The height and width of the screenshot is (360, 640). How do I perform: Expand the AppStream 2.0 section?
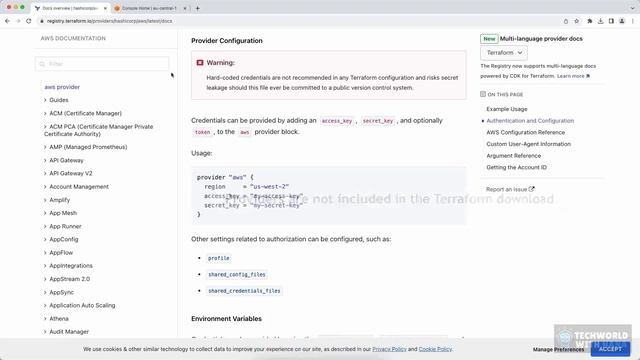point(67,279)
